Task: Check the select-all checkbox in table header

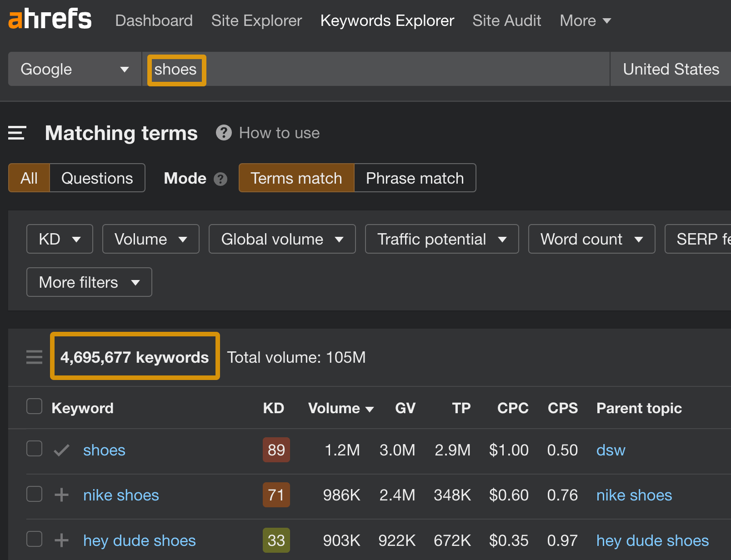Action: click(x=34, y=406)
